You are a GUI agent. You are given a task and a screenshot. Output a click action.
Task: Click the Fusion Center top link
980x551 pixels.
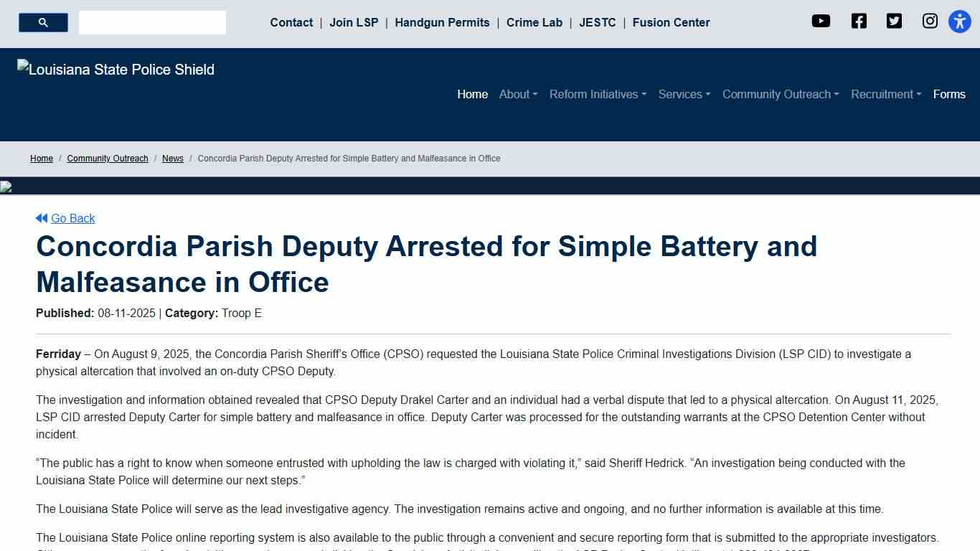671,22
